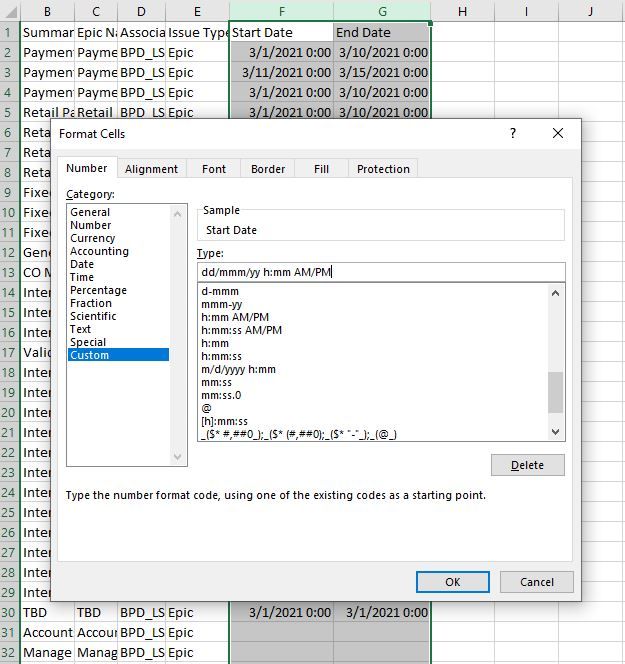Viewport: 625px width, 664px height.
Task: Choose the h:mm:ss format code
Action: tap(373, 357)
